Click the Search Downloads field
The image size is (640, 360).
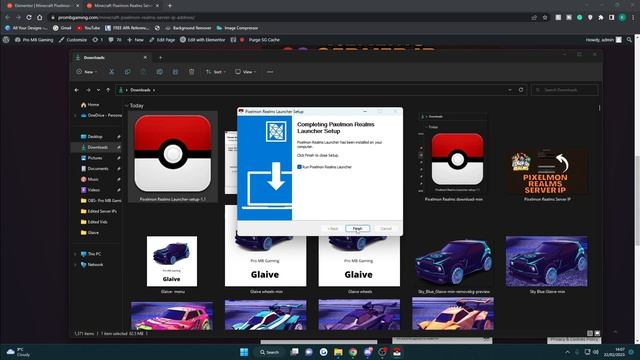(565, 90)
